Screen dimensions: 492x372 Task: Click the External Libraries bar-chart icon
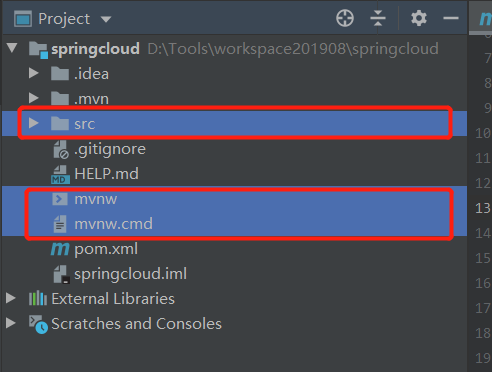click(x=38, y=298)
